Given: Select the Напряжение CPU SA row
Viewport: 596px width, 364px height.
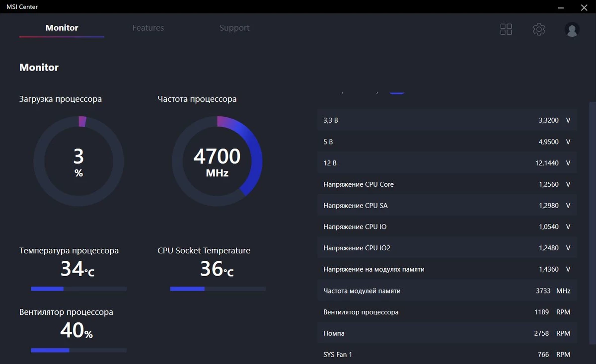Looking at the screenshot, I should pyautogui.click(x=447, y=206).
